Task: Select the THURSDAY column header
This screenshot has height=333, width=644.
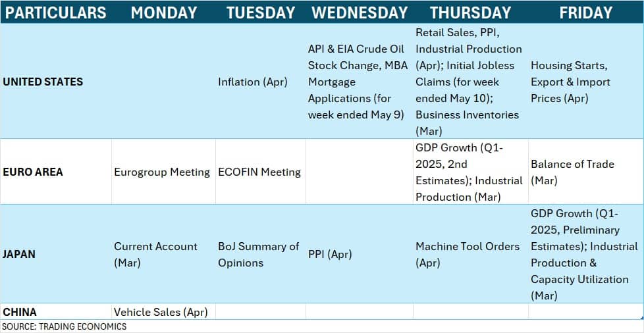Action: tap(471, 13)
